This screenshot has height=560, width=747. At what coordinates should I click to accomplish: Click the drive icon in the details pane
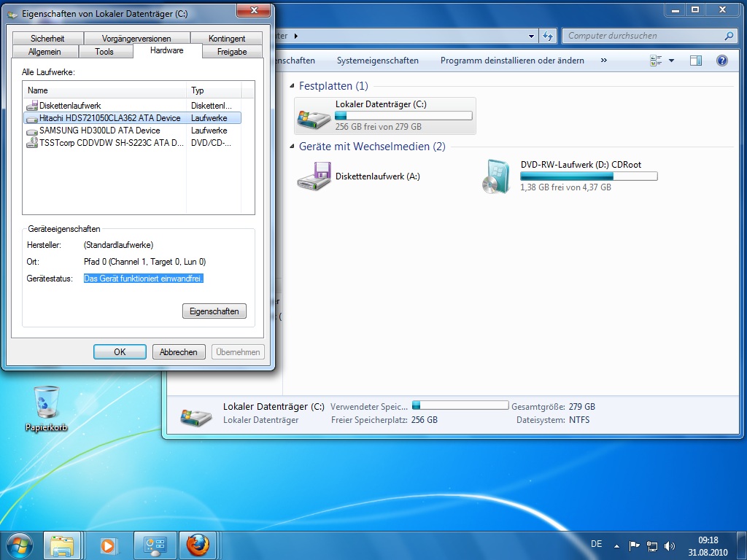196,416
